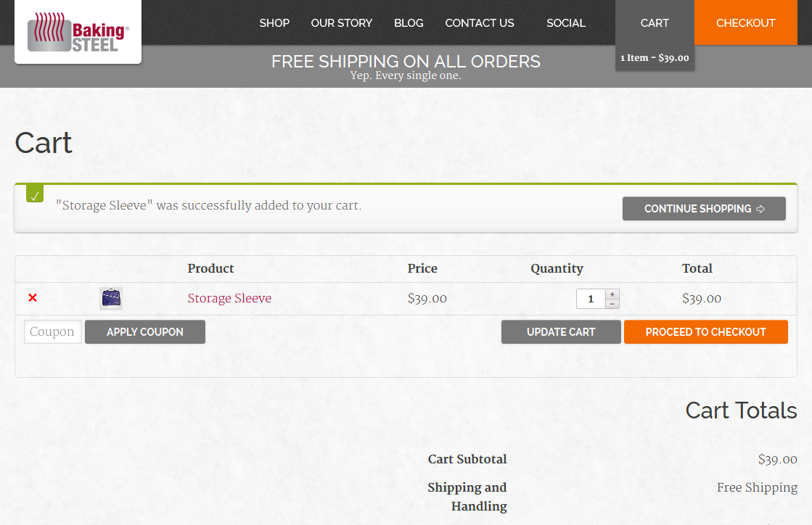The height and width of the screenshot is (525, 812).
Task: Open the Storage Sleeve product thumbnail
Action: tap(111, 298)
